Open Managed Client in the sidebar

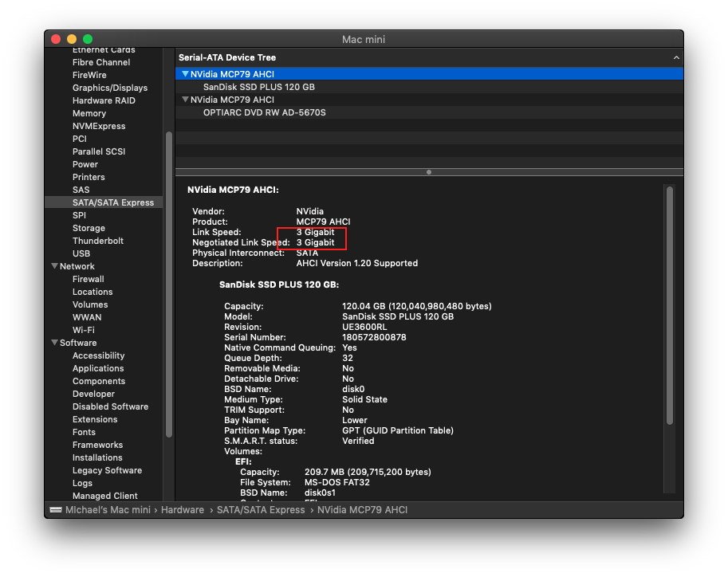(x=105, y=496)
